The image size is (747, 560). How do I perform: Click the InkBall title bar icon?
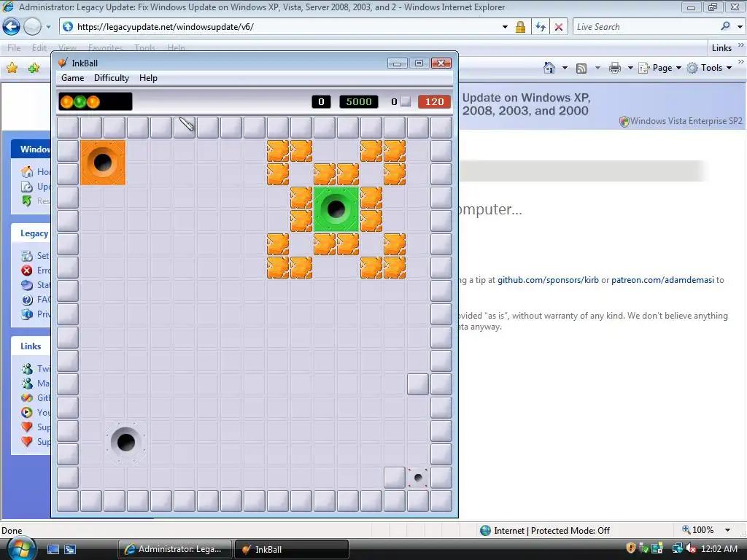pyautogui.click(x=63, y=63)
